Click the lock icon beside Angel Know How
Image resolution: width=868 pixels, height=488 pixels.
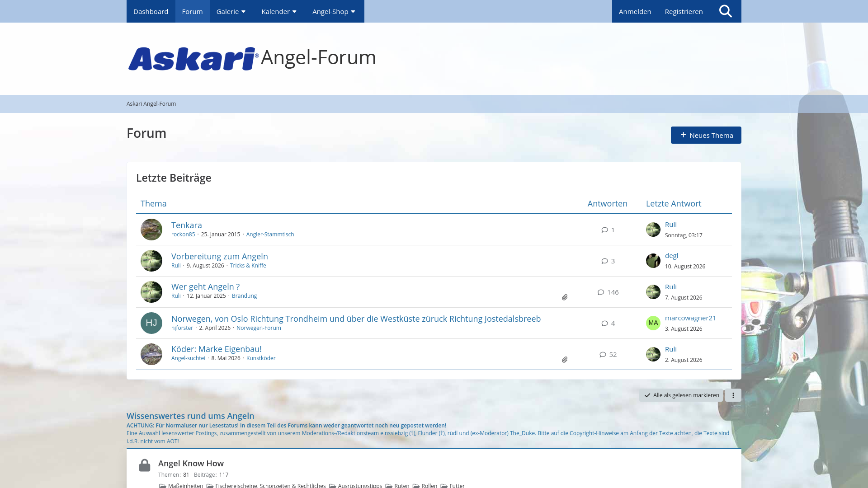(x=145, y=465)
